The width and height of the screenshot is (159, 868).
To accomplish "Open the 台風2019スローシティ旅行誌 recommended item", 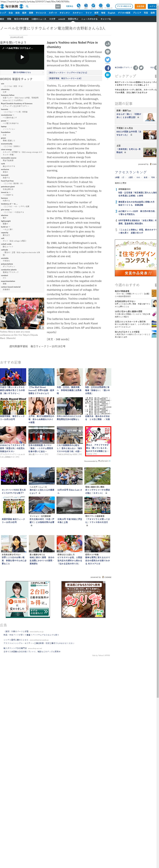I will point(136,324).
